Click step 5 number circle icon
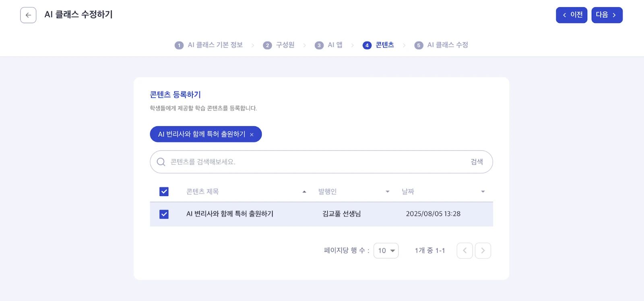This screenshot has height=301, width=644. click(419, 45)
